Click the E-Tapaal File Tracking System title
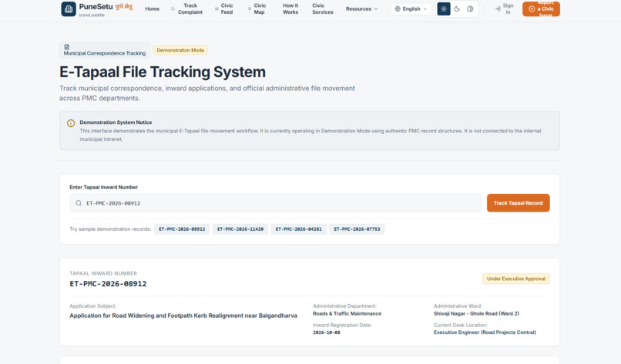 [163, 72]
